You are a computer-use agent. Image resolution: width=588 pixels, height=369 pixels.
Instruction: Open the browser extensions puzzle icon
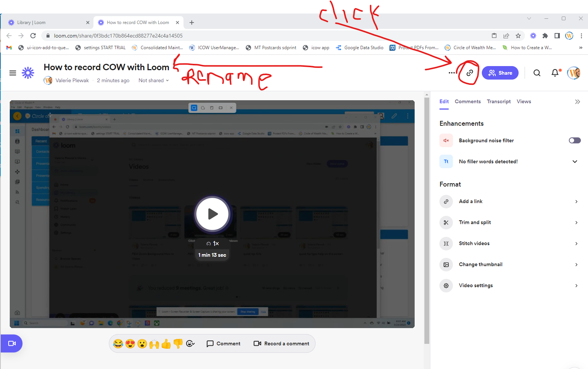(x=545, y=36)
